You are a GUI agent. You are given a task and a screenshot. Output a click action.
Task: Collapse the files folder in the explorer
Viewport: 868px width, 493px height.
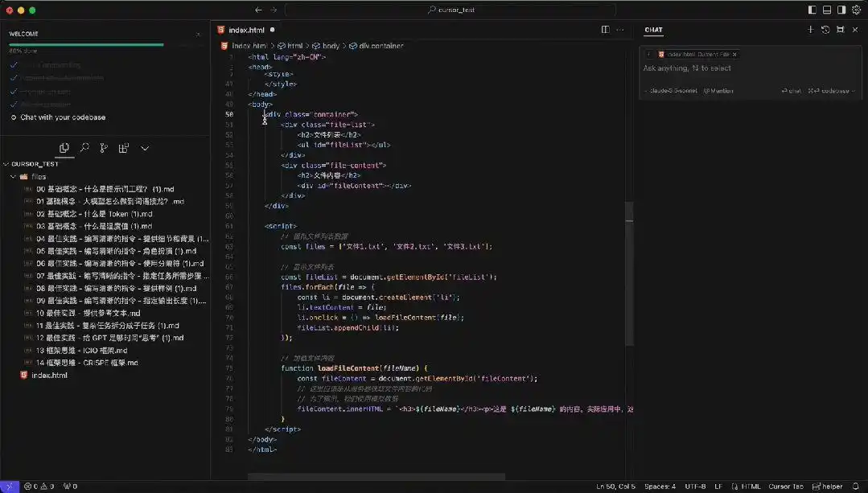pos(39,176)
